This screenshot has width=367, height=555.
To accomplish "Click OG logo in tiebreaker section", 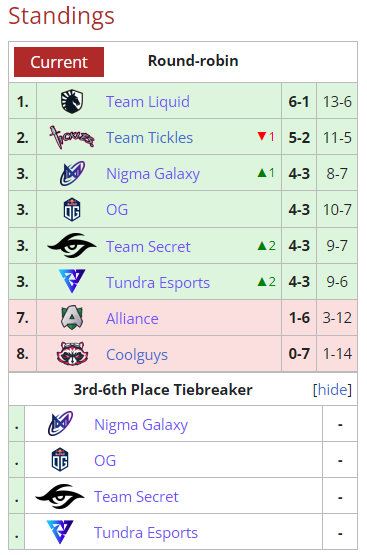I will point(60,460).
